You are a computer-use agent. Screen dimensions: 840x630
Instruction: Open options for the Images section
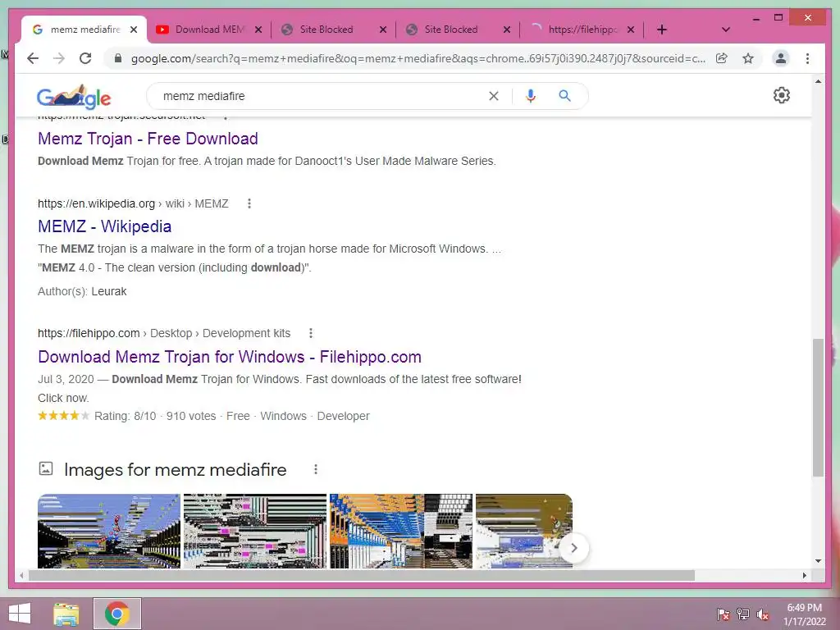(x=316, y=470)
